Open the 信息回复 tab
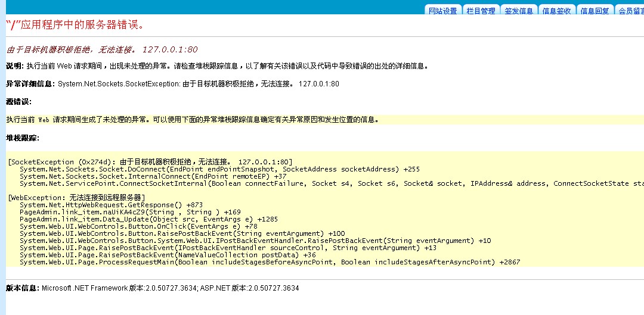 pyautogui.click(x=595, y=10)
